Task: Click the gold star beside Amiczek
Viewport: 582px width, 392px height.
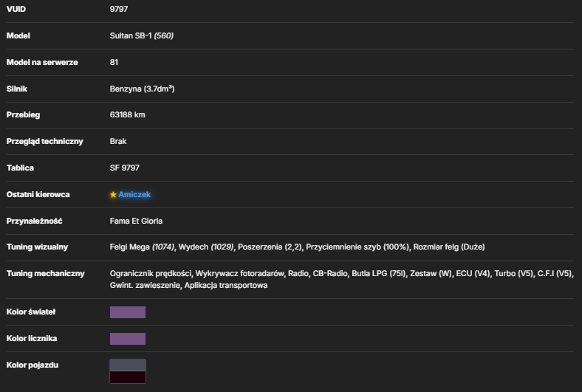Action: (113, 194)
